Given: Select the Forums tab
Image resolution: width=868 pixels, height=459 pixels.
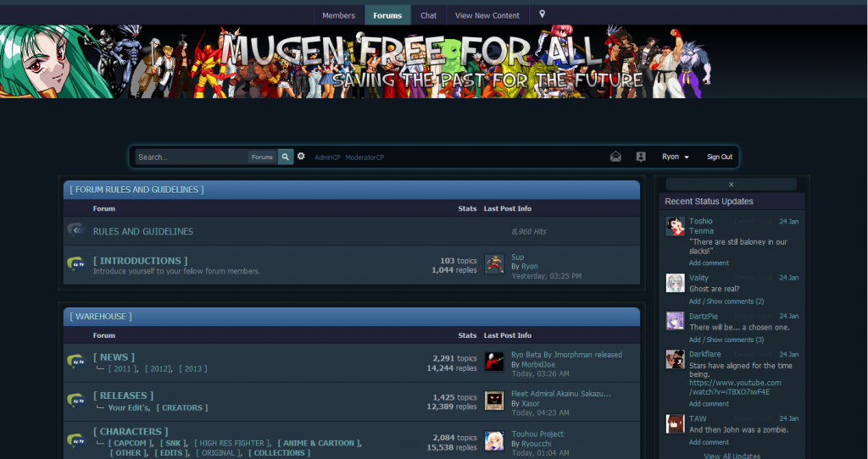Looking at the screenshot, I should pyautogui.click(x=387, y=15).
